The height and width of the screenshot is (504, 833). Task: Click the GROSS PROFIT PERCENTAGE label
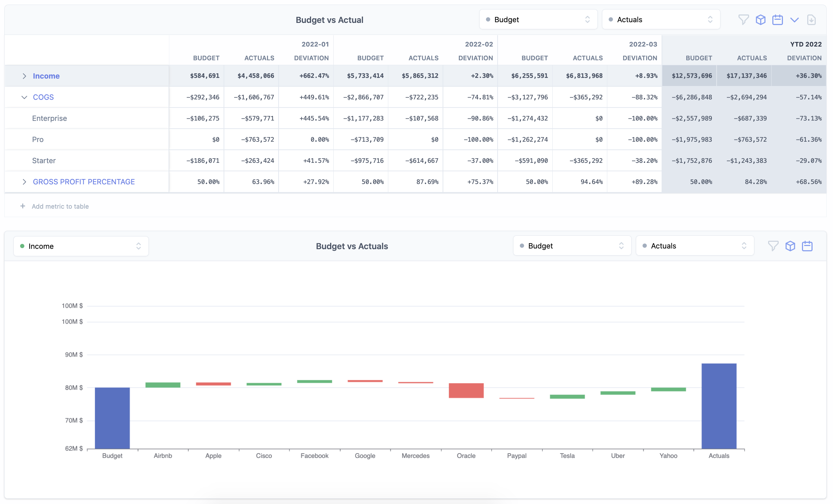tap(84, 182)
